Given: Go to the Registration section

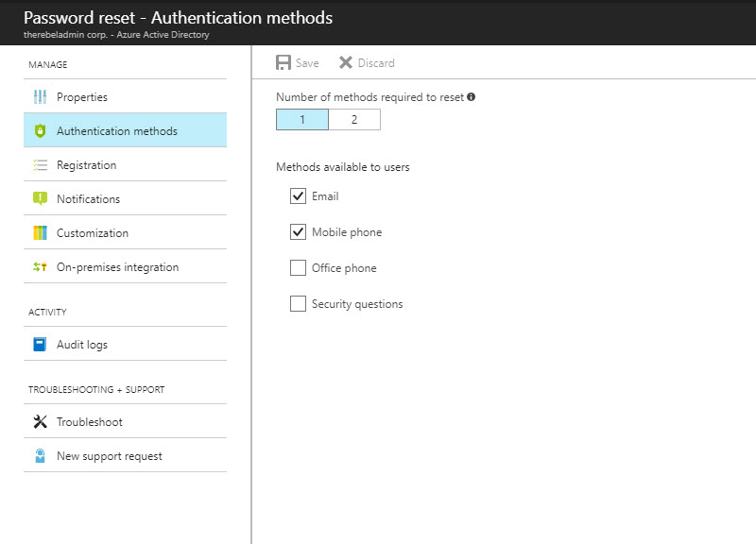Looking at the screenshot, I should click(x=126, y=164).
